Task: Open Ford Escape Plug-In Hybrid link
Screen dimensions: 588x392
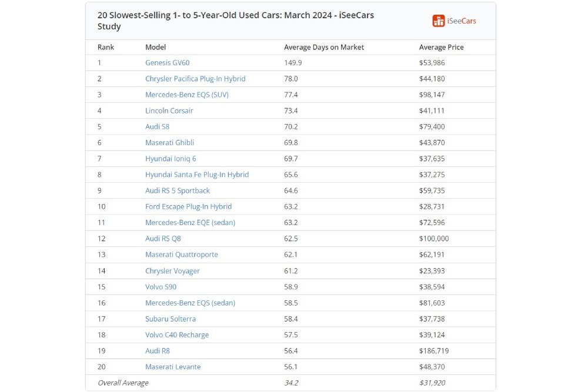Action: tap(188, 206)
